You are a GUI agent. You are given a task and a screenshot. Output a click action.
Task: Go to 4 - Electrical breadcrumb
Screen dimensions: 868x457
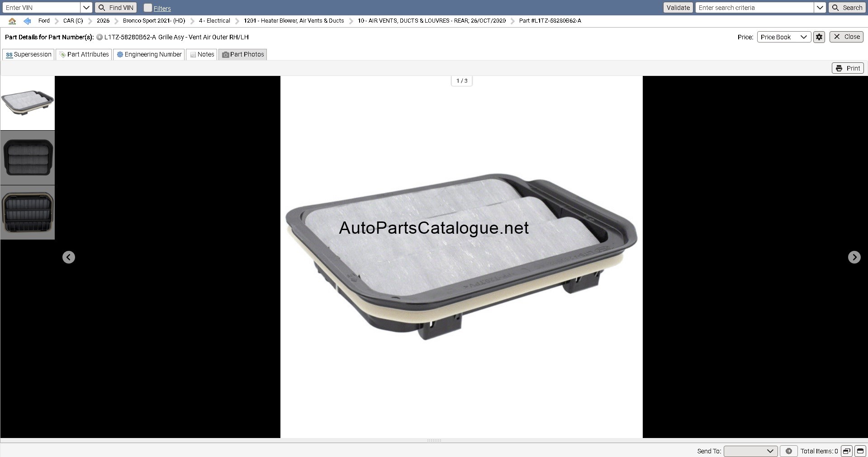pos(214,21)
